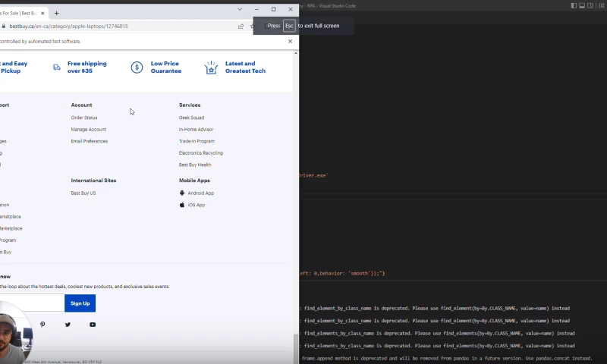
Task: Click 'river.exe' string in VS Code editor
Action: [313, 176]
